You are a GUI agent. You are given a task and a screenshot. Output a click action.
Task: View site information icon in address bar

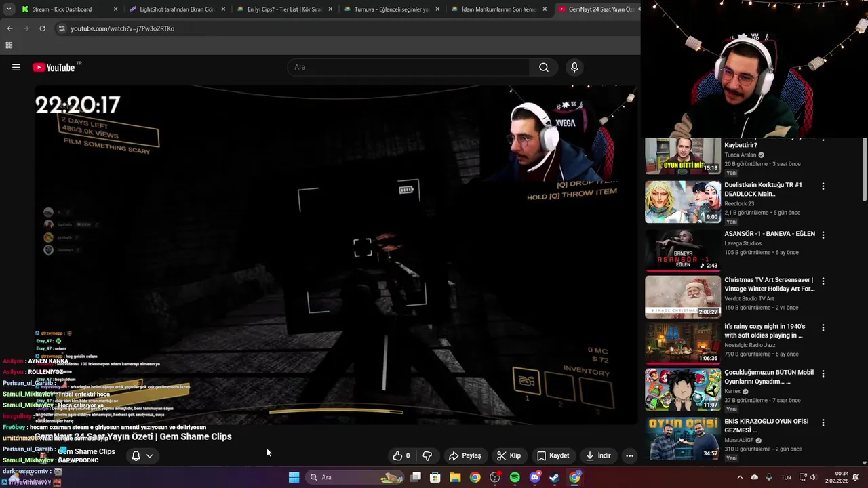pyautogui.click(x=62, y=28)
